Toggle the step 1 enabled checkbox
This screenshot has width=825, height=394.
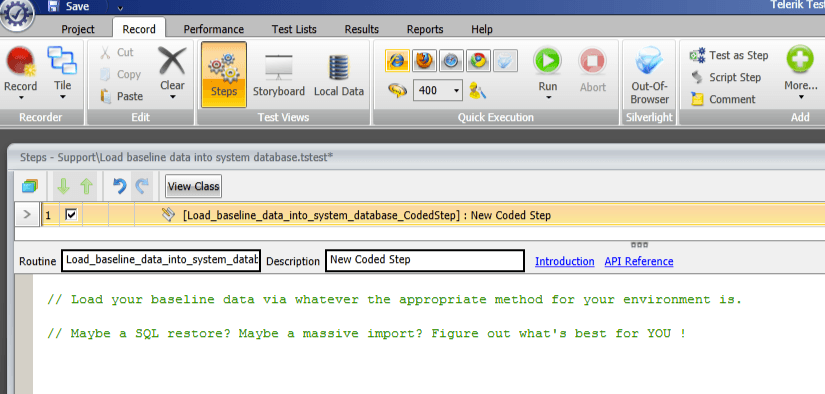pos(71,215)
